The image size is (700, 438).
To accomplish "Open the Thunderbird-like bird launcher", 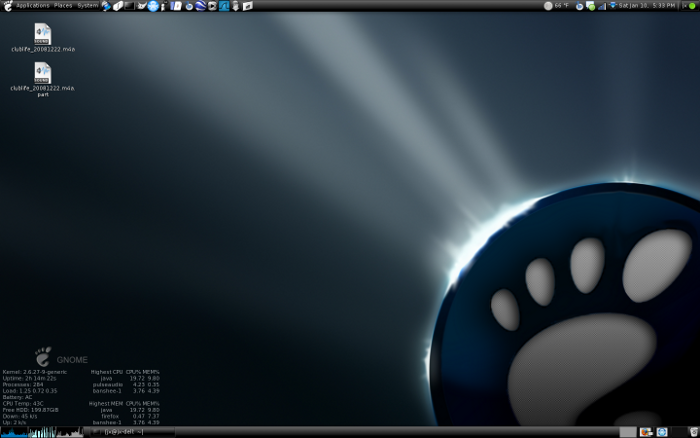I will pyautogui.click(x=141, y=6).
